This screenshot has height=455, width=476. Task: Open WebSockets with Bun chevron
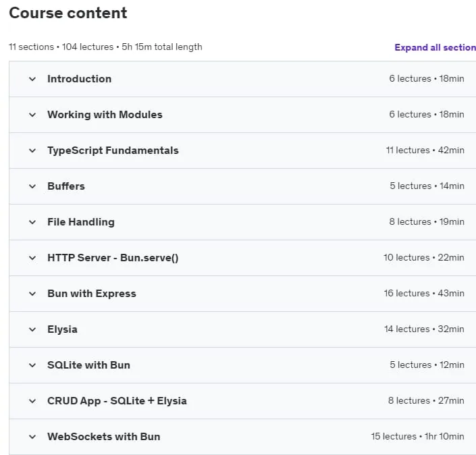[32, 437]
